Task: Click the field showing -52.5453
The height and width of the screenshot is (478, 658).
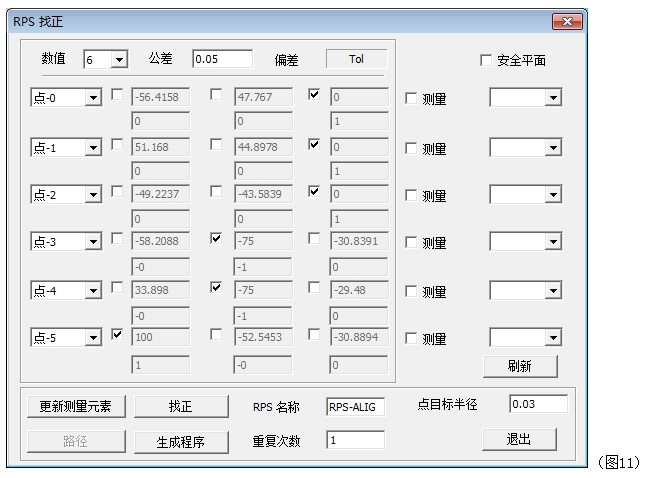Action: 263,337
